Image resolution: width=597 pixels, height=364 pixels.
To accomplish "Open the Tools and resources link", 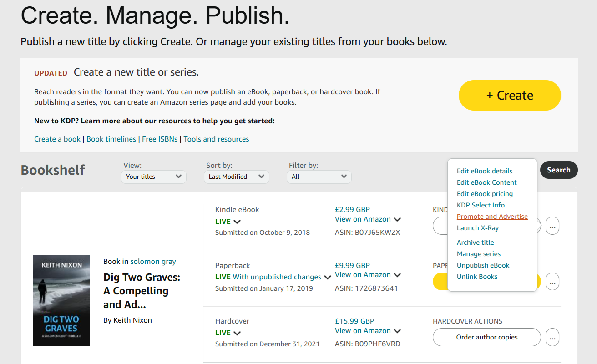I will [x=216, y=139].
